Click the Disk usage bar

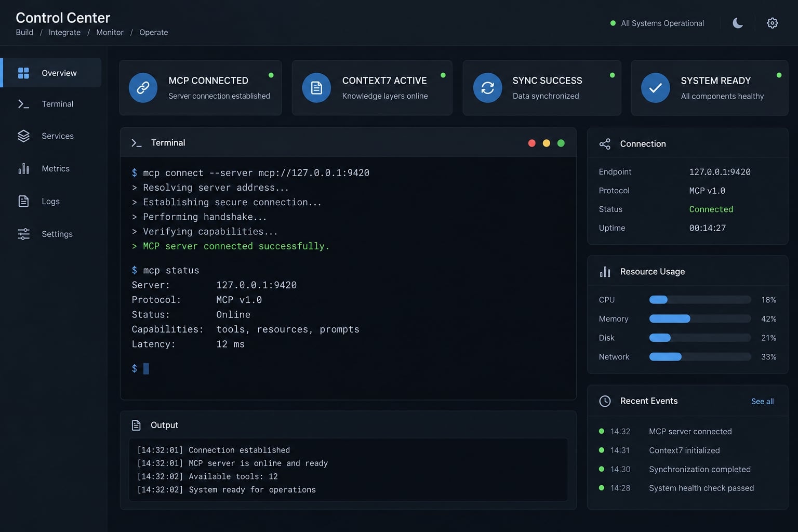click(x=700, y=338)
